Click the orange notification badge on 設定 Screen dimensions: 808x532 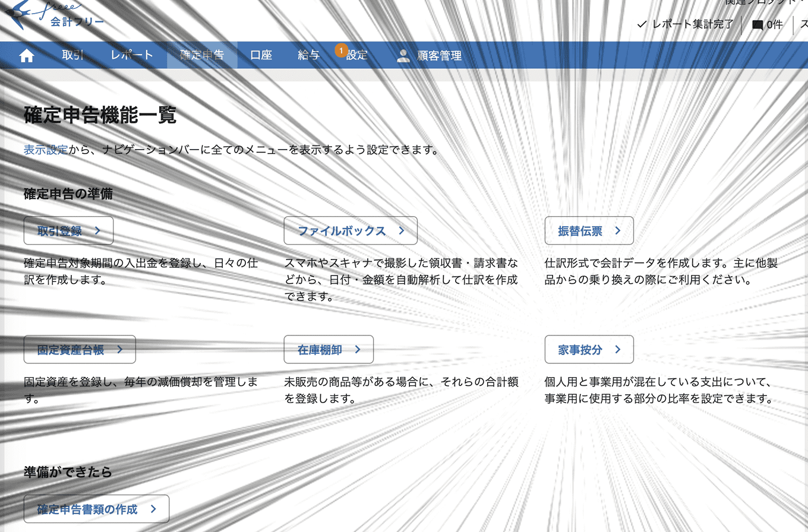[x=340, y=50]
